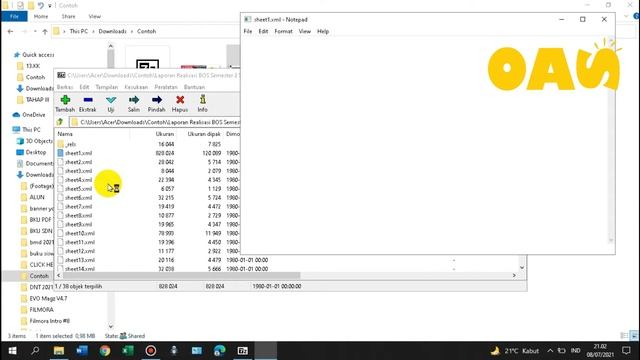The width and height of the screenshot is (640, 360).
Task: Switch to the Home ribbon tab in Explorer
Action: click(41, 16)
